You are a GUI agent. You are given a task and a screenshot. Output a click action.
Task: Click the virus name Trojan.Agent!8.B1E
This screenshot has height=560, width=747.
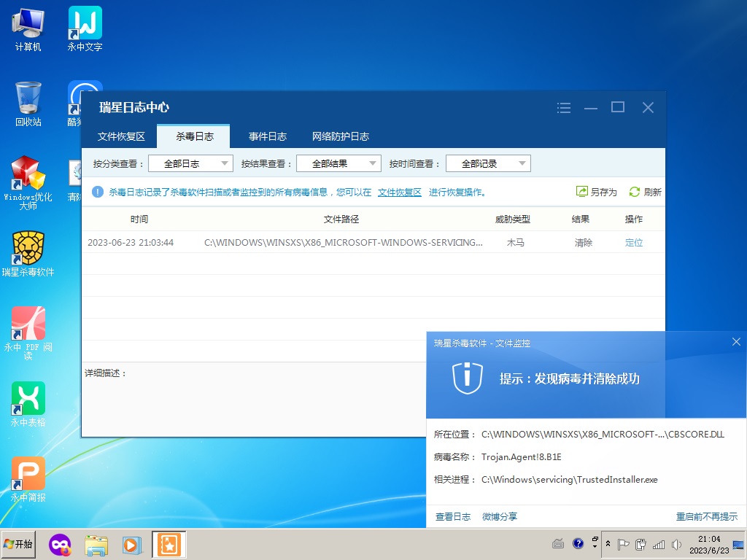(521, 456)
